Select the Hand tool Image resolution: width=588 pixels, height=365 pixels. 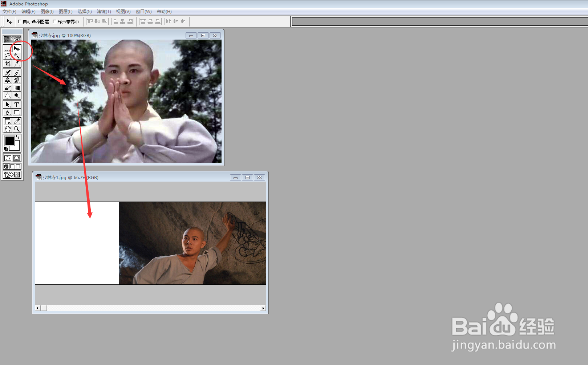8,129
